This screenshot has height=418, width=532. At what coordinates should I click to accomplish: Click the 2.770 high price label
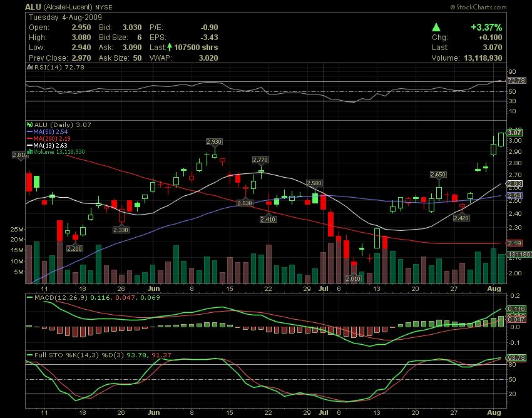tap(260, 160)
